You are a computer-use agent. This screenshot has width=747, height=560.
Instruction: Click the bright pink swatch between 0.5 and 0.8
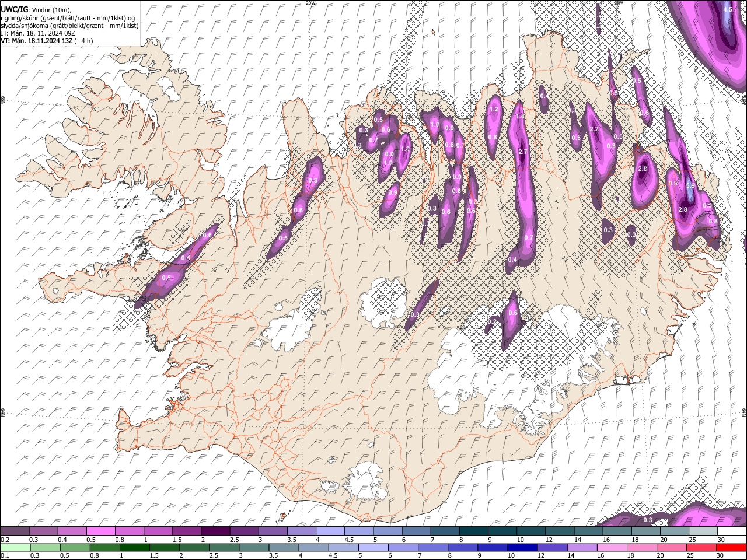coord(102,531)
